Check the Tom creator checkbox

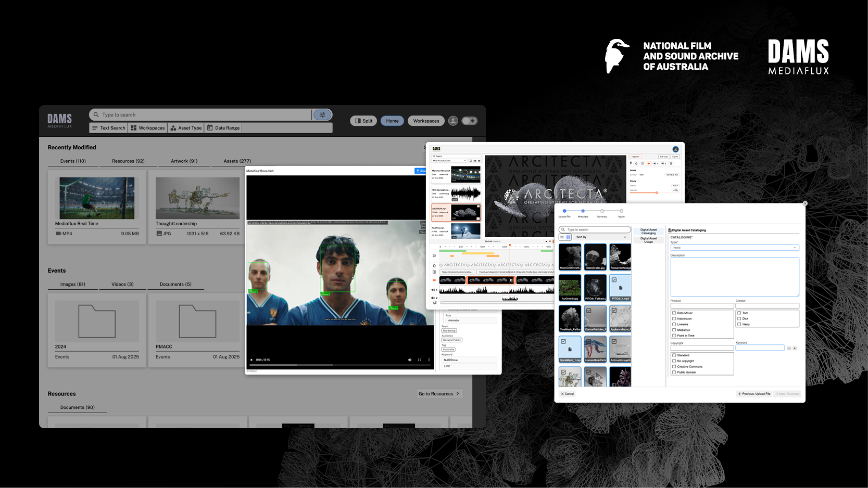point(739,313)
